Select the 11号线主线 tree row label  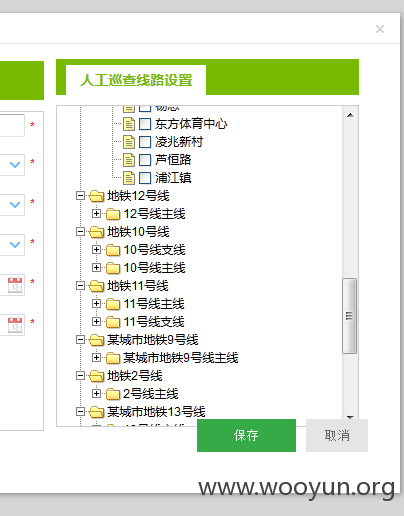(x=154, y=304)
